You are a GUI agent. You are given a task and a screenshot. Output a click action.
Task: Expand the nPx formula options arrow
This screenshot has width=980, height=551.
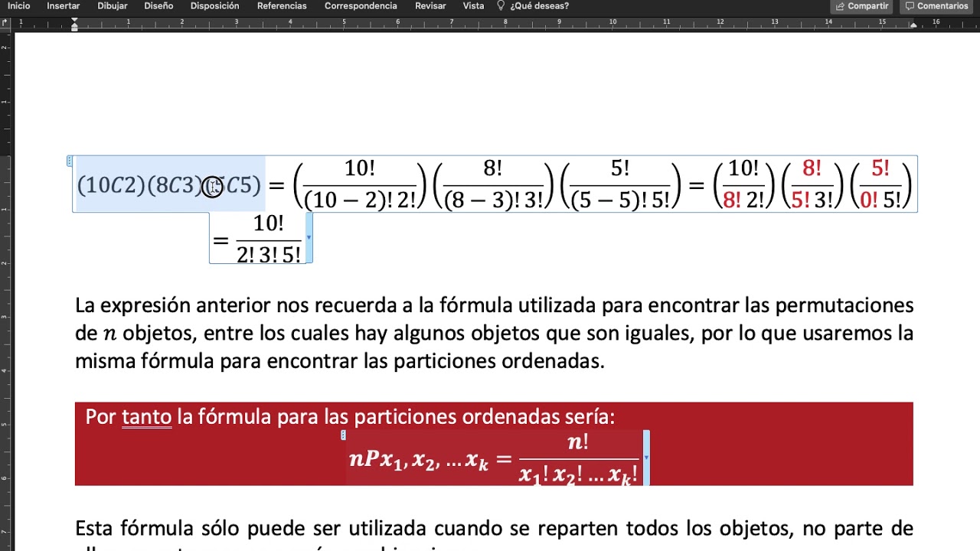tap(646, 458)
